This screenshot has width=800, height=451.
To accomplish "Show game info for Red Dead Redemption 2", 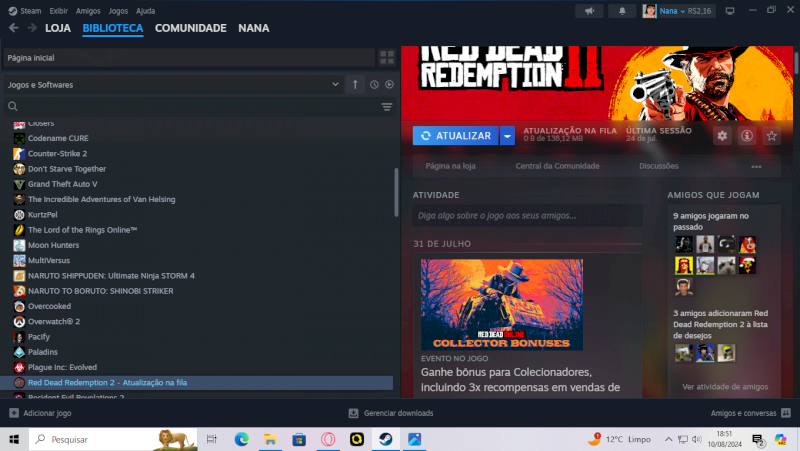I will (746, 136).
